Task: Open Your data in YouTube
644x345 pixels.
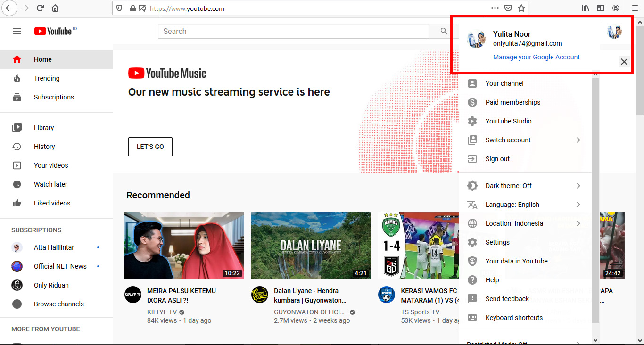Action: click(x=516, y=261)
